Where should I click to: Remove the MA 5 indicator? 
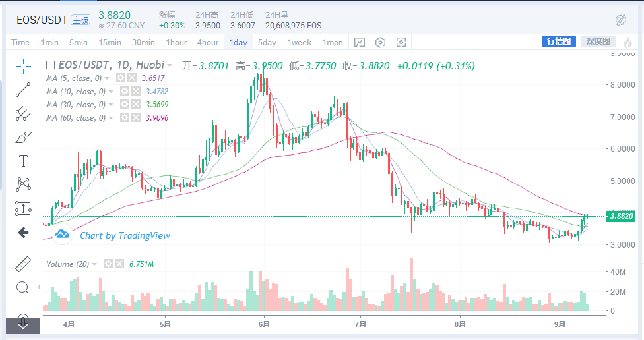click(131, 78)
